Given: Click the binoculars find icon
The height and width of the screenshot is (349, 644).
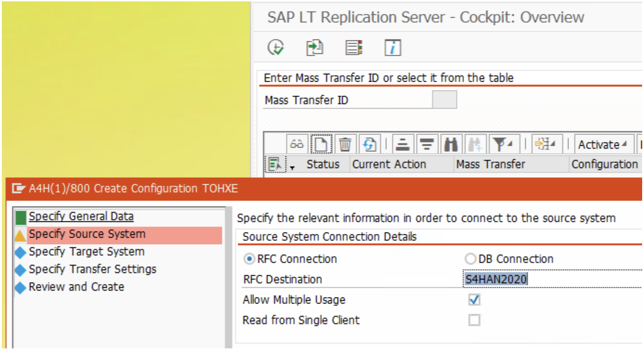Looking at the screenshot, I should [450, 144].
